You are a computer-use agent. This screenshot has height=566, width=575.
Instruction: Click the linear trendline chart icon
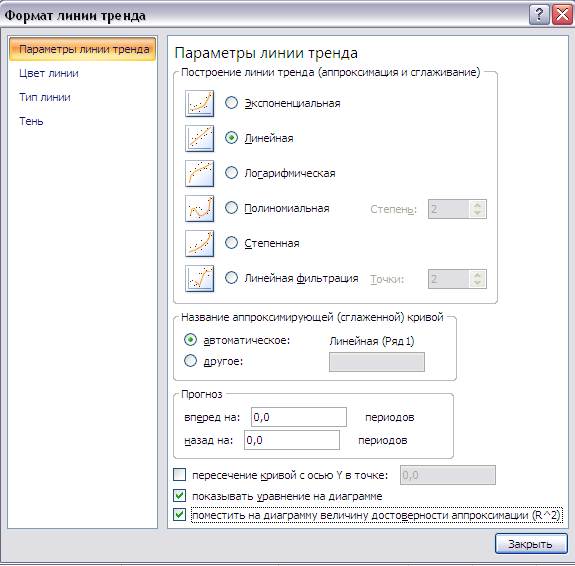coord(199,138)
